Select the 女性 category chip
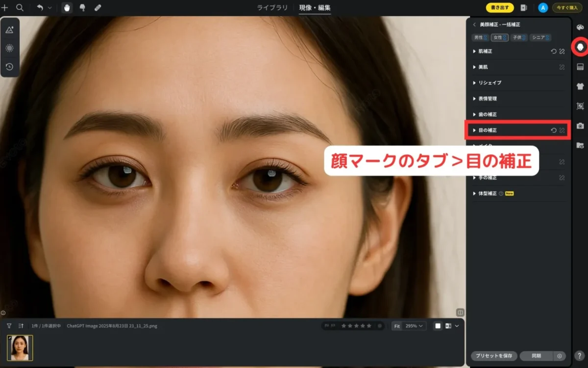Viewport: 588px width, 368px height. [499, 37]
